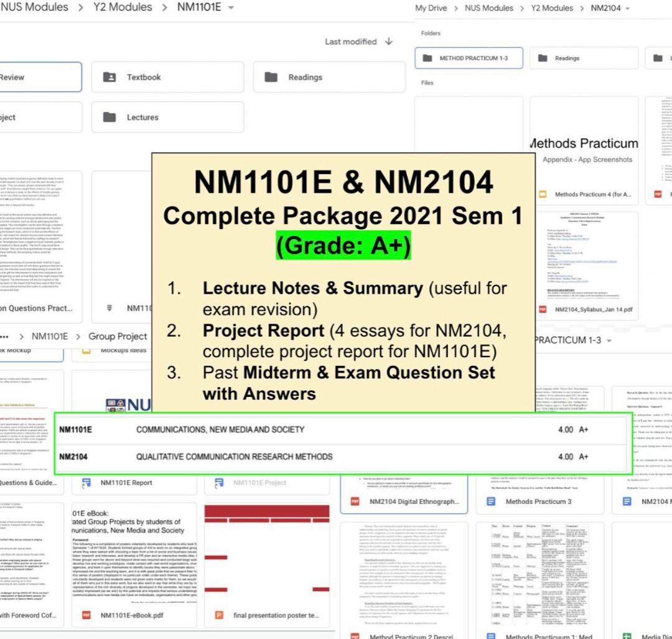The width and height of the screenshot is (672, 639).
Task: Click PowerPoint icon beside final presentation poster
Action: point(219,615)
